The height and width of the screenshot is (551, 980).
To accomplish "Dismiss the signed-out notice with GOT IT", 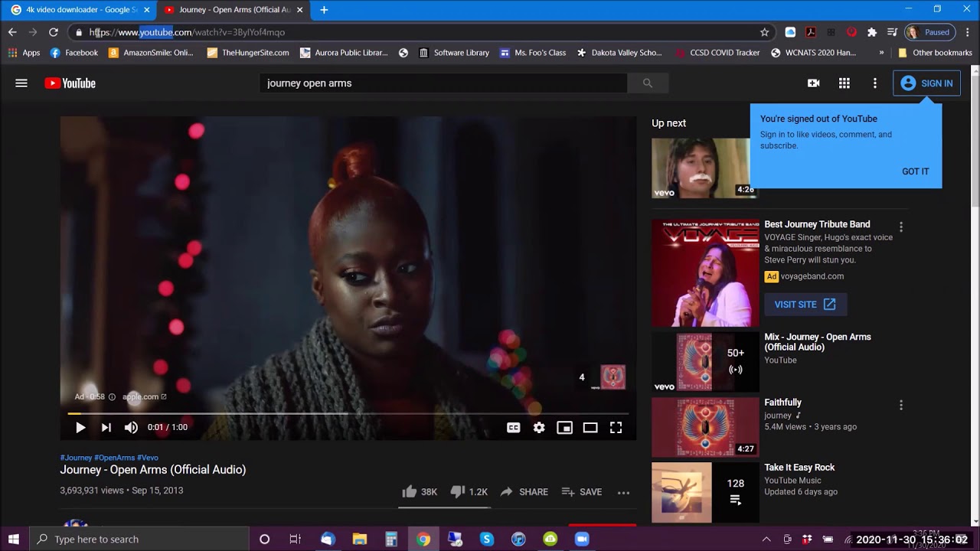I will pyautogui.click(x=916, y=171).
